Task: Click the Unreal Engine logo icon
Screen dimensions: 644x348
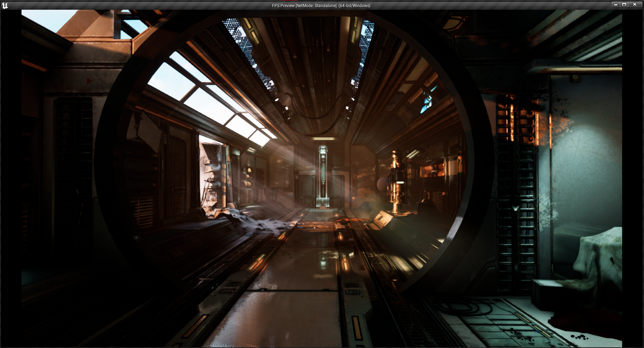Action: (x=5, y=5)
